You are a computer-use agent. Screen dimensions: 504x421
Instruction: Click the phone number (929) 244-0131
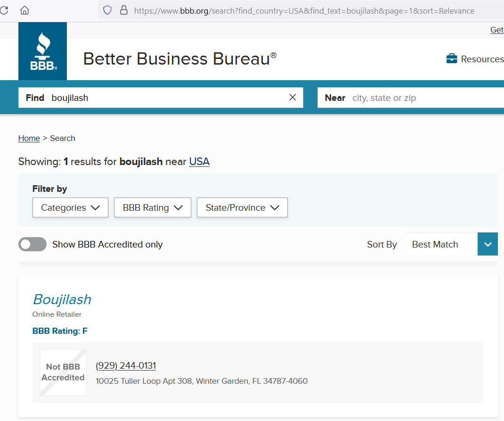[126, 366]
